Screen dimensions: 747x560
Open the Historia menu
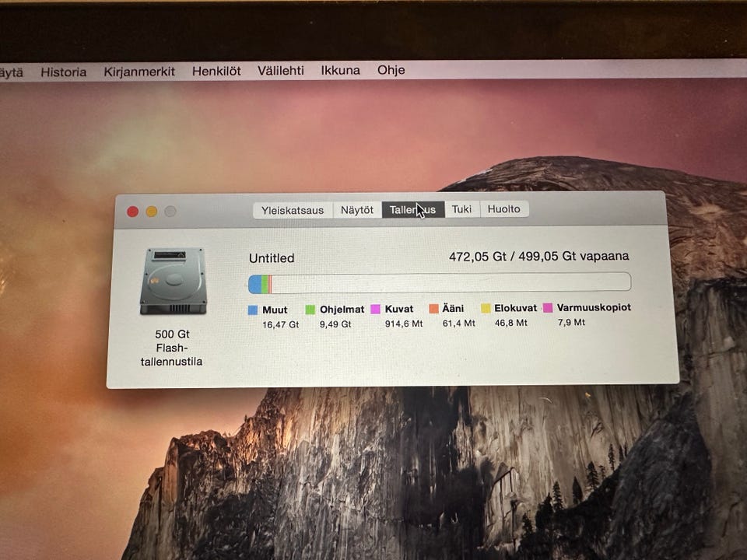coord(63,72)
